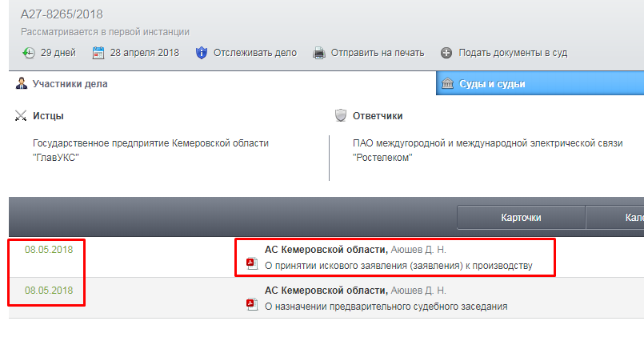
Task: Select the Карточки view tab
Action: coord(521,218)
